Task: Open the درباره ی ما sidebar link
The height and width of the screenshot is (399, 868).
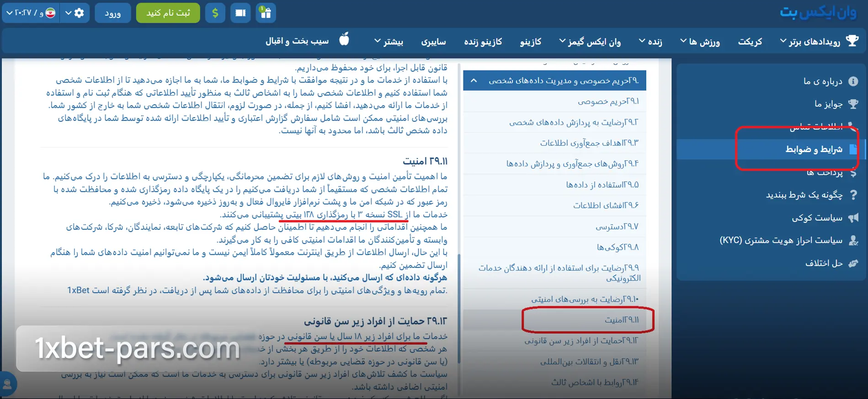Action: 823,81
